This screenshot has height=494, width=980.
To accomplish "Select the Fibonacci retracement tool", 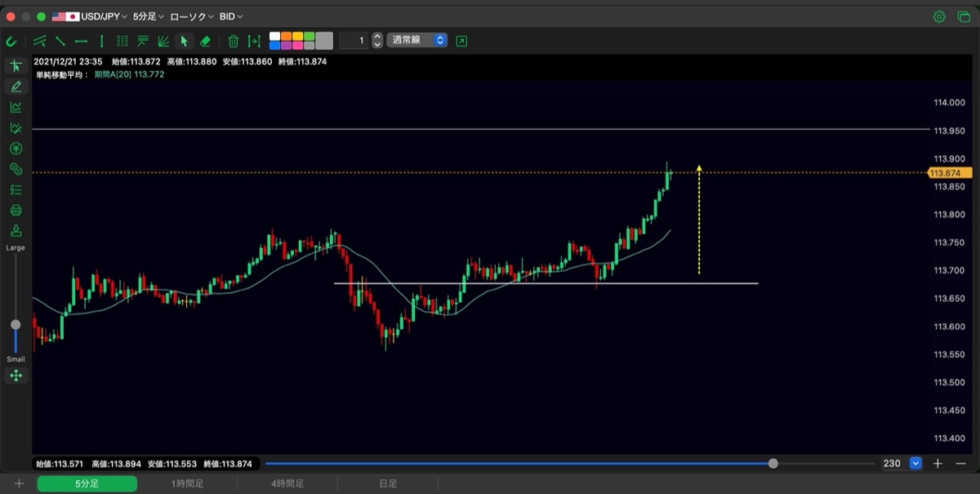I will (x=143, y=41).
